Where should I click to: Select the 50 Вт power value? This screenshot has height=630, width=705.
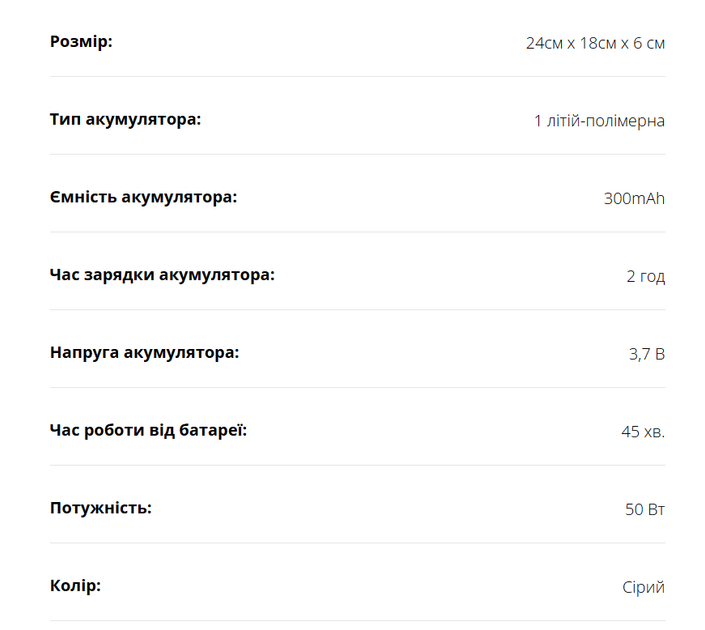[645, 510]
